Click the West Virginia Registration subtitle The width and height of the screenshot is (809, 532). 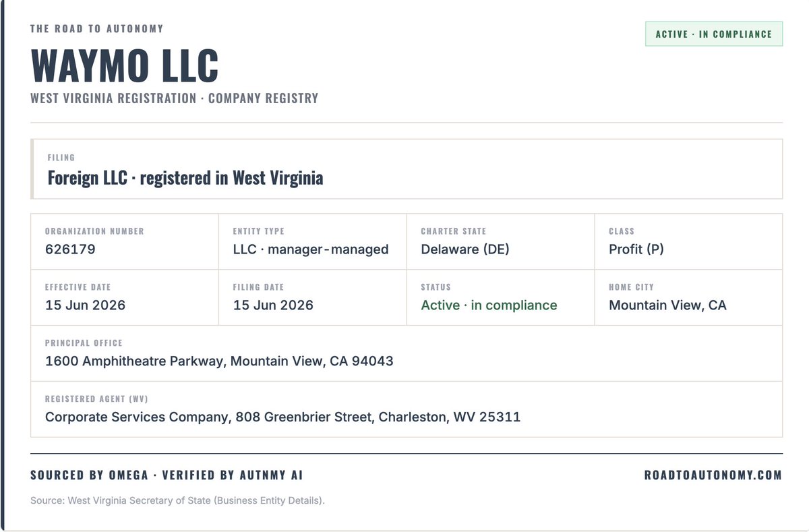[x=174, y=98]
